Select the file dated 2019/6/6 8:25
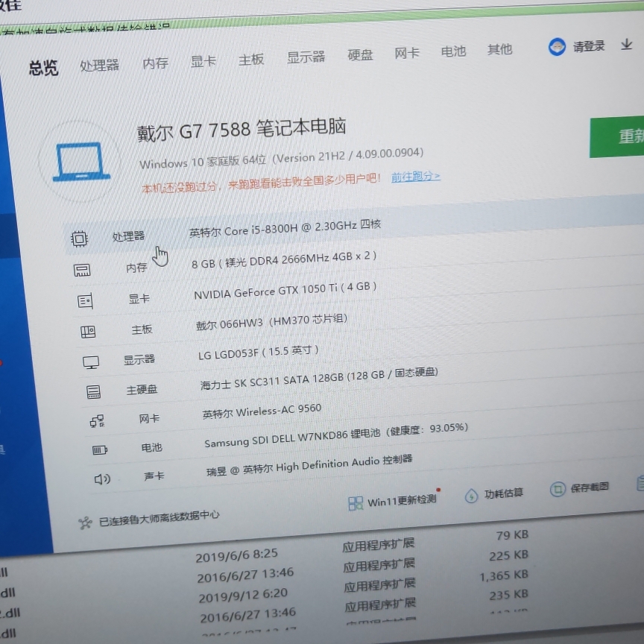 click(x=236, y=555)
